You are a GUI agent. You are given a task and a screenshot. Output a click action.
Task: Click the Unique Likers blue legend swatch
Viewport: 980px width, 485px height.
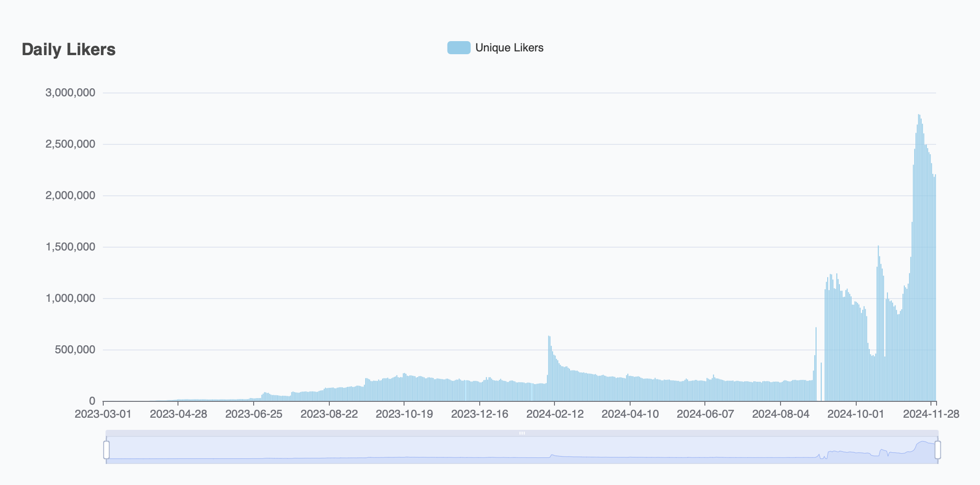click(x=459, y=48)
